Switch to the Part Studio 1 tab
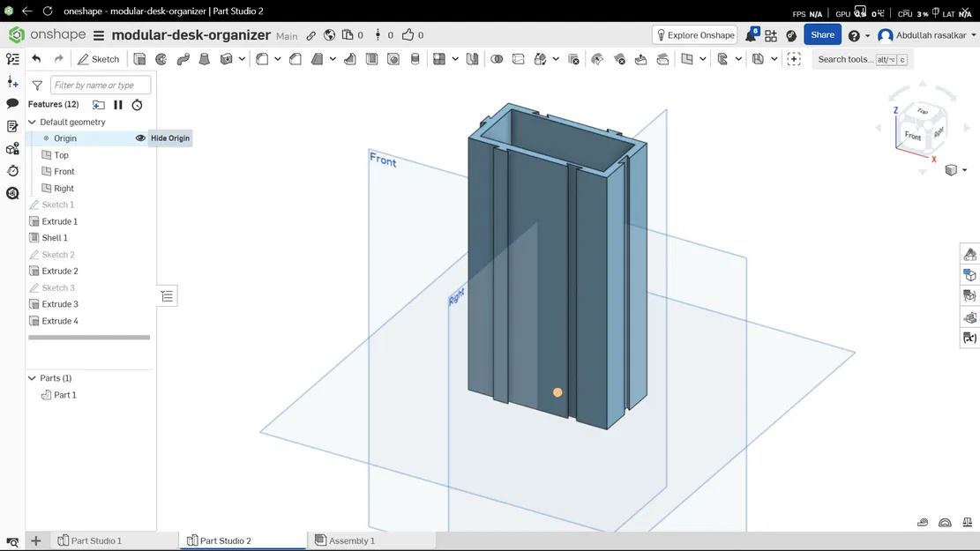980x551 pixels. coord(97,540)
